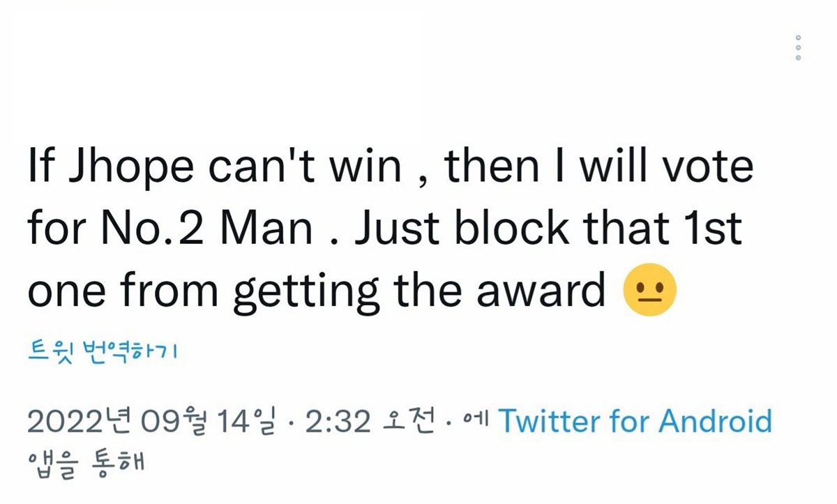837x504 pixels.
Task: Click the 2:32 오전 time stamp
Action: [x=370, y=421]
